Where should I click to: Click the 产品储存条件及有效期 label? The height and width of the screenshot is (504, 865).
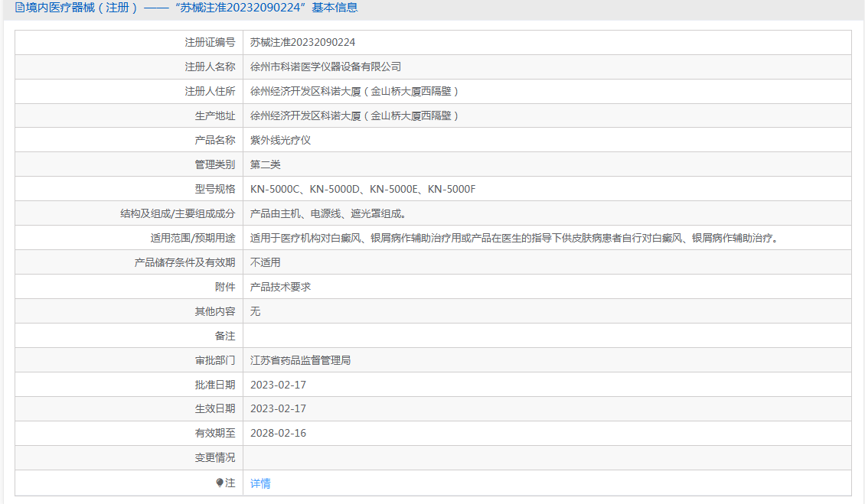184,262
